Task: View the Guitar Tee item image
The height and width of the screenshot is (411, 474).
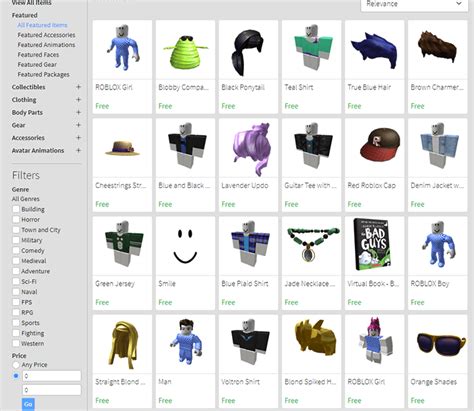Action: 311,148
